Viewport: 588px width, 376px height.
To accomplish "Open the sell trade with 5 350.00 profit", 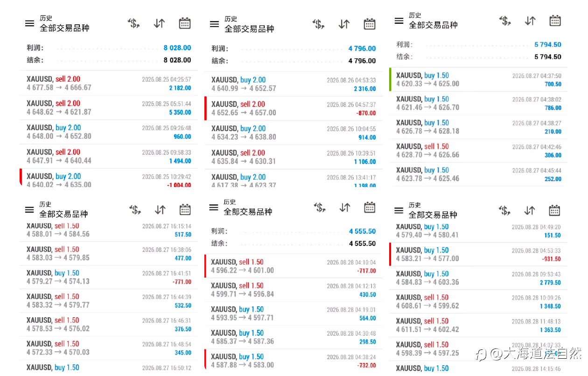I will click(x=109, y=108).
